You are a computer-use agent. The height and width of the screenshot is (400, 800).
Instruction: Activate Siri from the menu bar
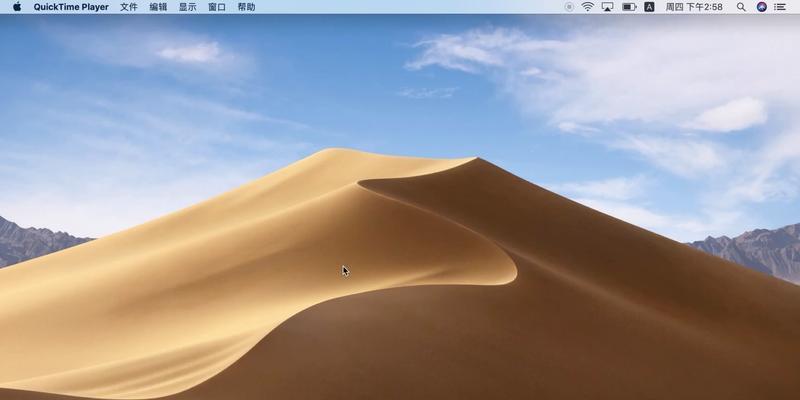coord(762,7)
